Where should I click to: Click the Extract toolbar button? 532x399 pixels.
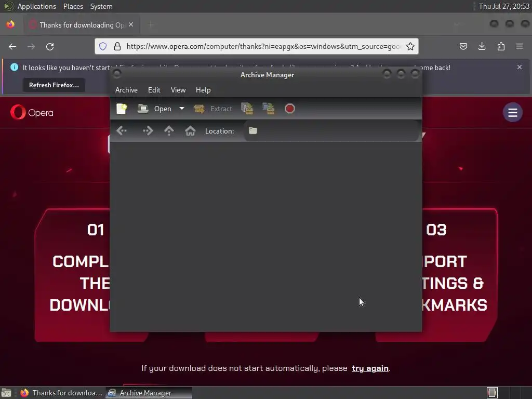click(x=212, y=109)
